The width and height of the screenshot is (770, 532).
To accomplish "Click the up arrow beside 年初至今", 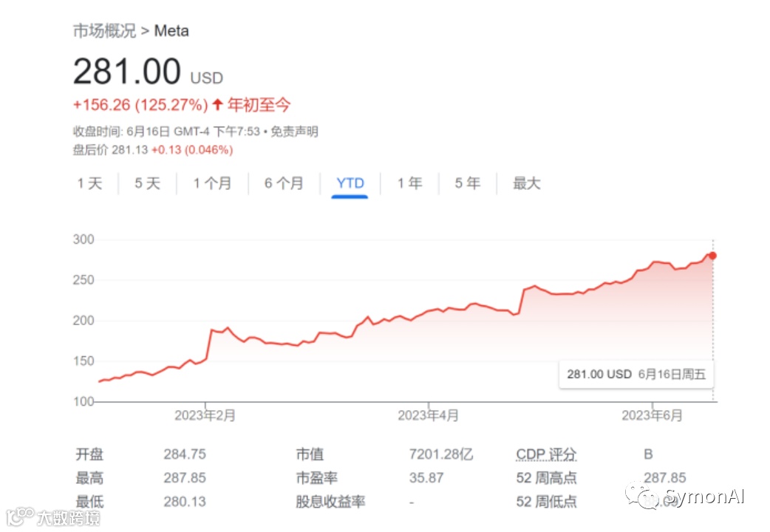I will pyautogui.click(x=217, y=104).
